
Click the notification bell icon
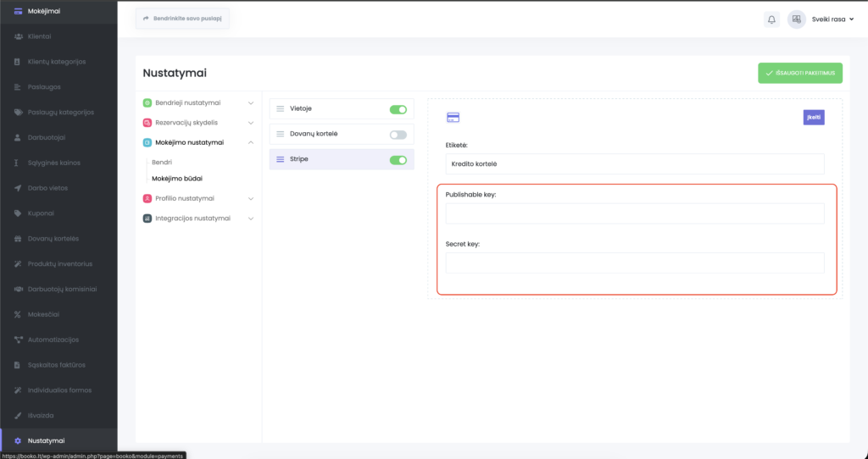pyautogui.click(x=771, y=19)
